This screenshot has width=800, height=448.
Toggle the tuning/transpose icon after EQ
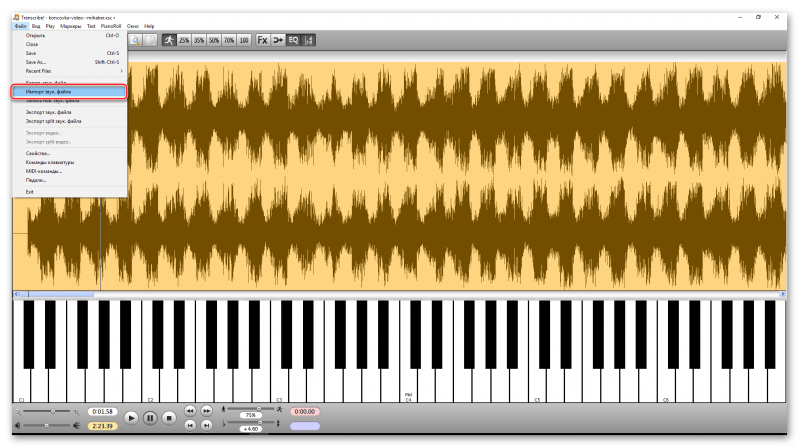tap(309, 40)
